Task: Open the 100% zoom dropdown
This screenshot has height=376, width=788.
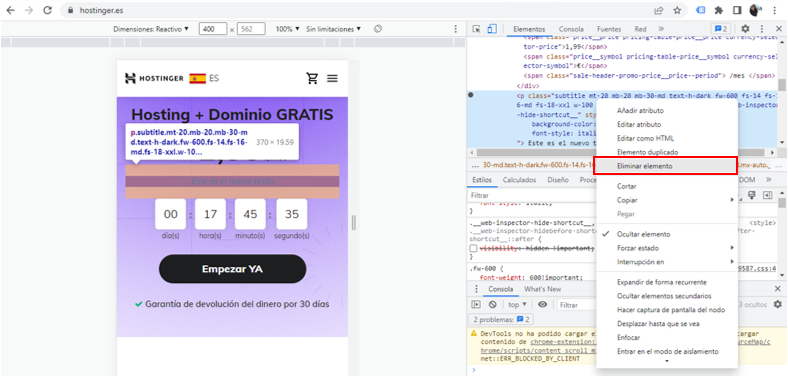Action: [287, 29]
